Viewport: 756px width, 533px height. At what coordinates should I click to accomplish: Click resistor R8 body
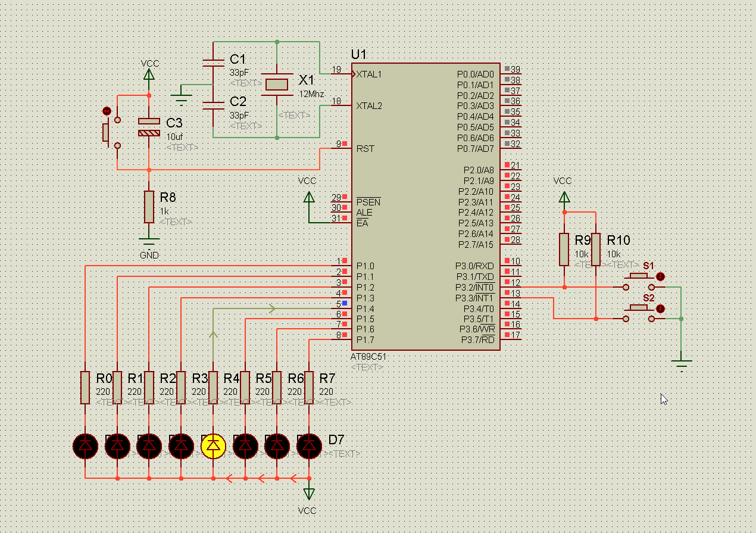(x=149, y=207)
